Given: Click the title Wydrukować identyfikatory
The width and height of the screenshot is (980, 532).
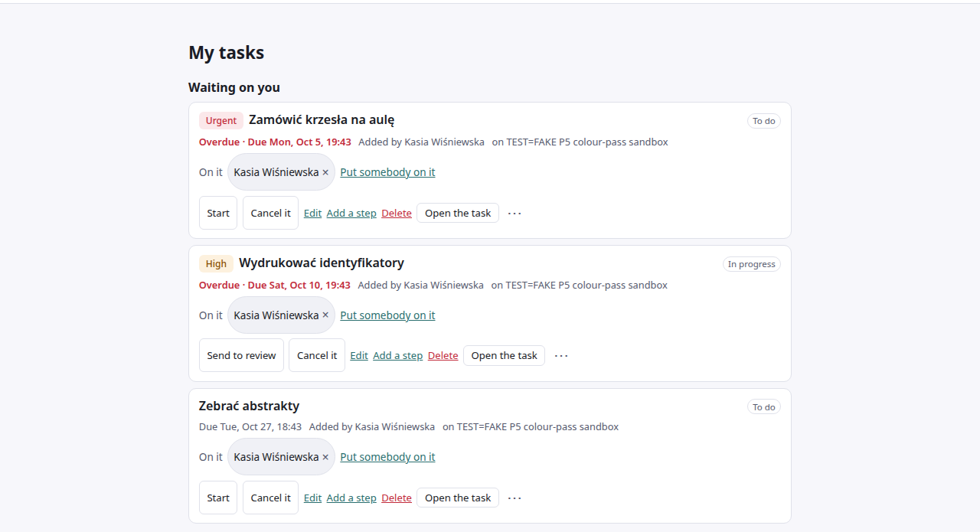Looking at the screenshot, I should click(x=322, y=263).
